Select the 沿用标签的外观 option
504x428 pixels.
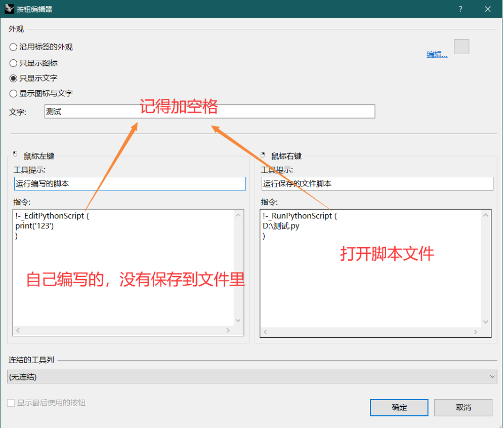pyautogui.click(x=13, y=47)
